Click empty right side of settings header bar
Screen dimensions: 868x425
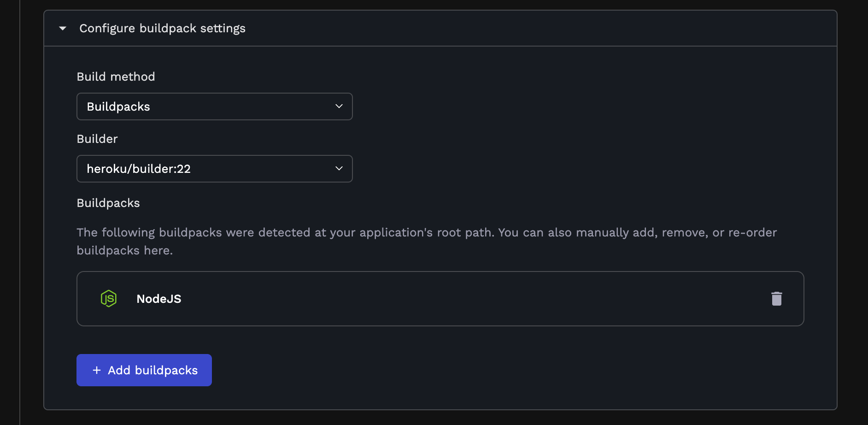pos(553,29)
